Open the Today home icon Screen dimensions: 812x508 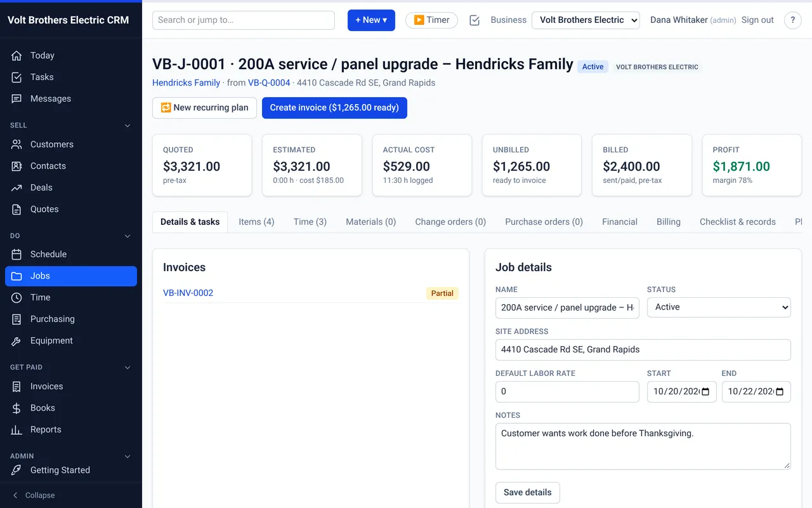pos(17,55)
